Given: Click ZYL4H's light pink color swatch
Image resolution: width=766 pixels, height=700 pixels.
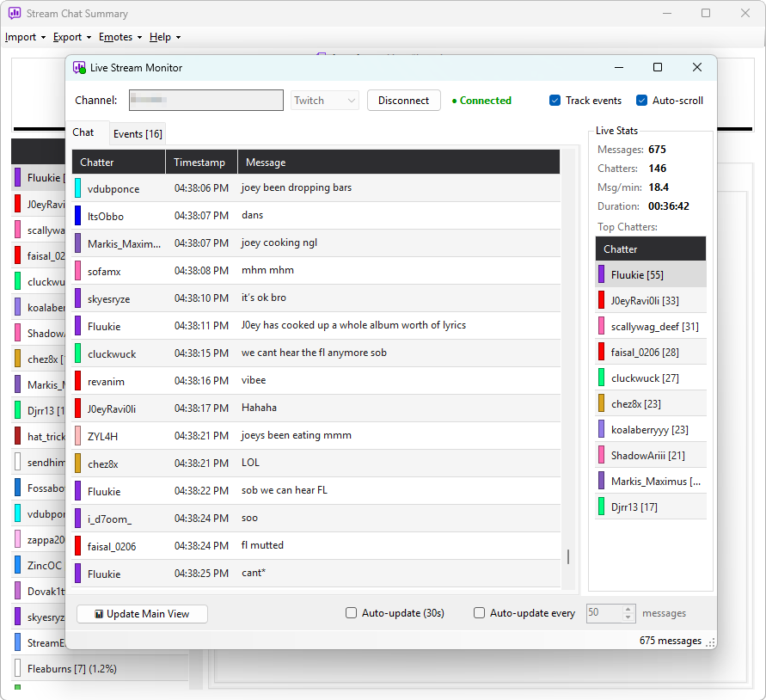Looking at the screenshot, I should 77,435.
